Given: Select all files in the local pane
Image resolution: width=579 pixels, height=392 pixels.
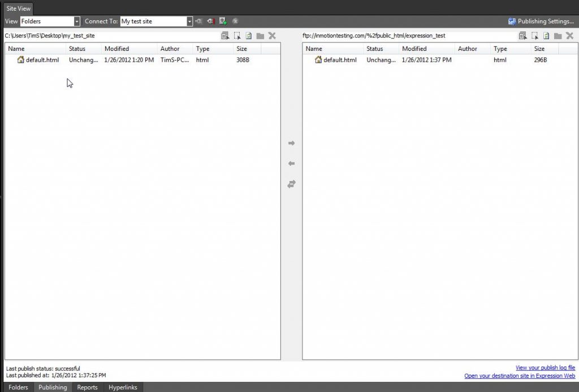Looking at the screenshot, I should (226, 35).
